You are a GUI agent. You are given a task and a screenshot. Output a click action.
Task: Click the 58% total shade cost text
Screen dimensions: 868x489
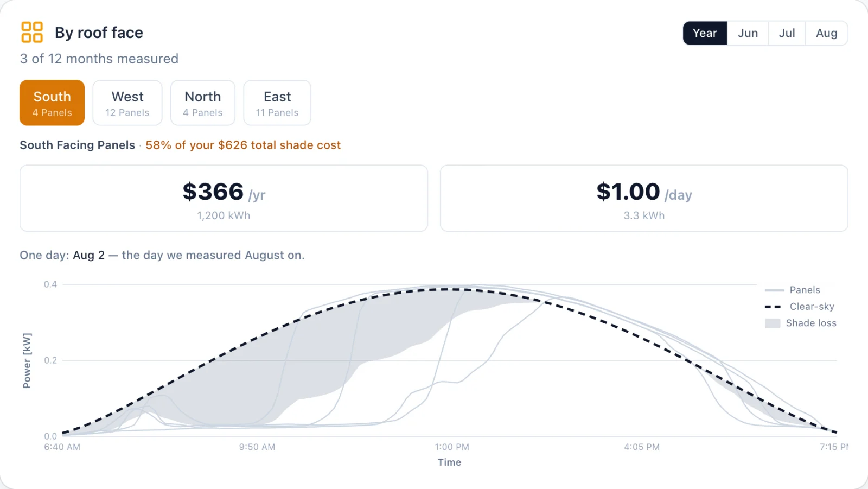point(243,145)
